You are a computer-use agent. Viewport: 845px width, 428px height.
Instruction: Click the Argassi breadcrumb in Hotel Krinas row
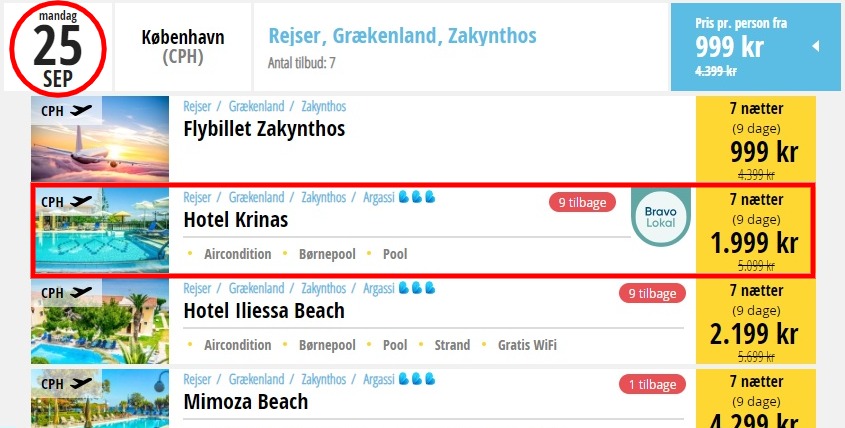[379, 198]
